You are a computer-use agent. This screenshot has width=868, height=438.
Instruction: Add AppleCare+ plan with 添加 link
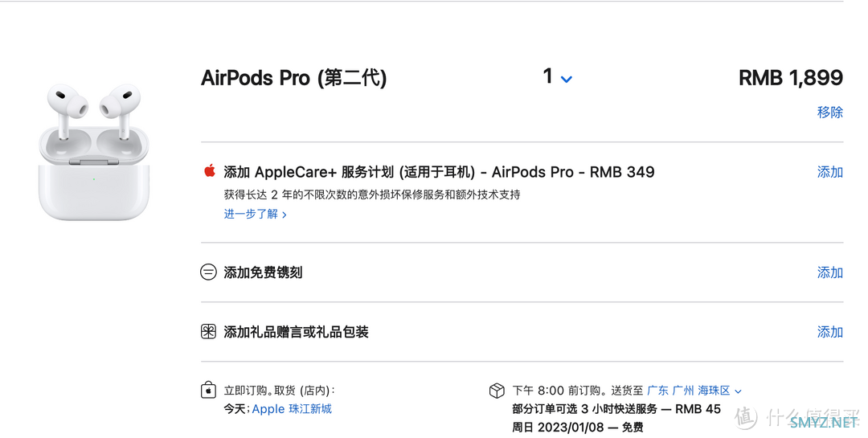click(829, 172)
